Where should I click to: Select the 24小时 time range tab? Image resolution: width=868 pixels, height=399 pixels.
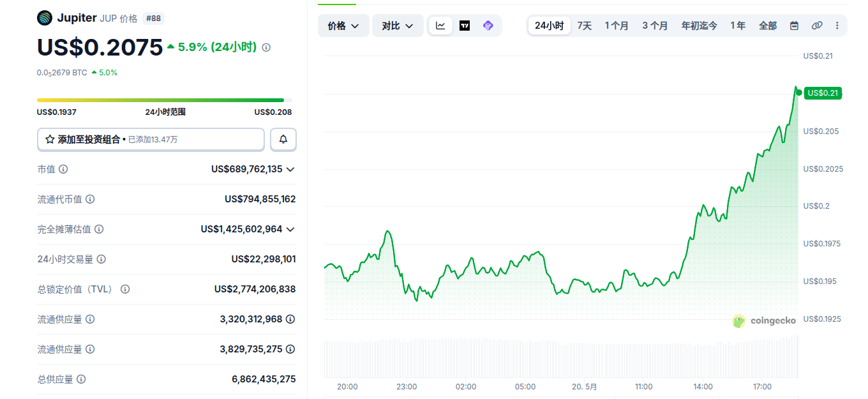click(x=549, y=26)
